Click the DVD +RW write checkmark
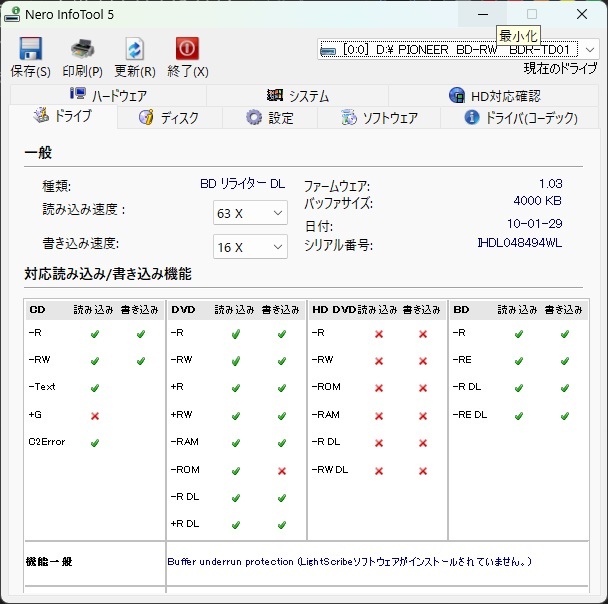 click(282, 416)
